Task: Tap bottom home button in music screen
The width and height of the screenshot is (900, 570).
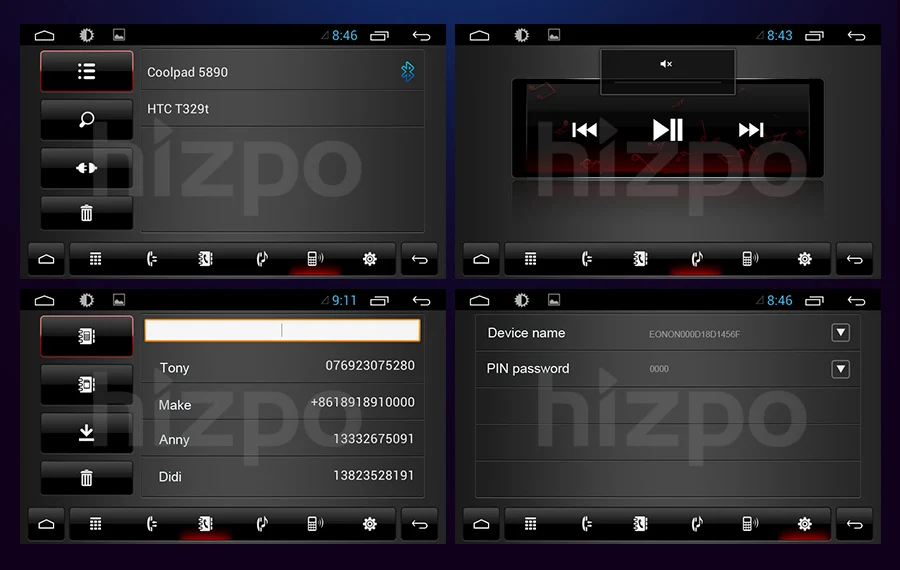Action: tap(482, 259)
